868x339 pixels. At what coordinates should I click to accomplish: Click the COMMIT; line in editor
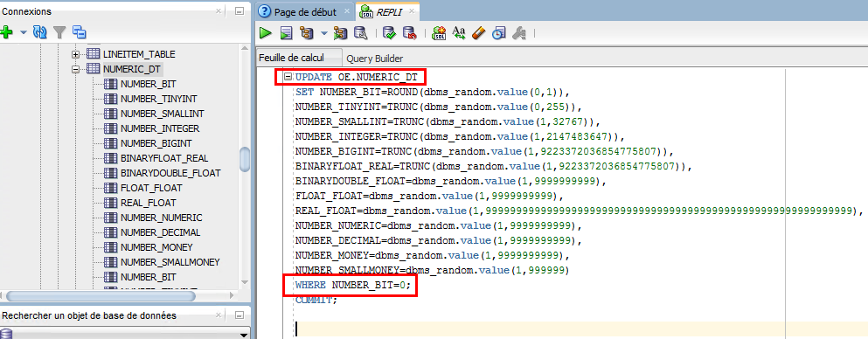point(316,301)
